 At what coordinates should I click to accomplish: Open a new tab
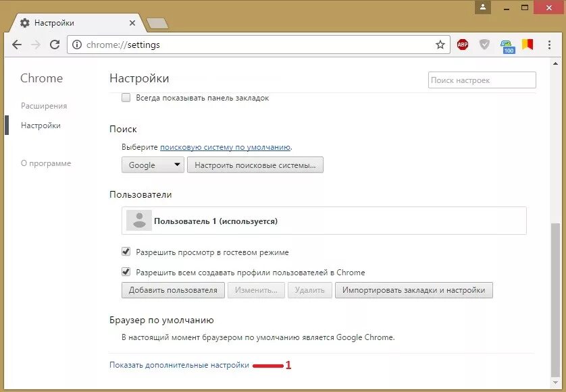click(x=157, y=24)
